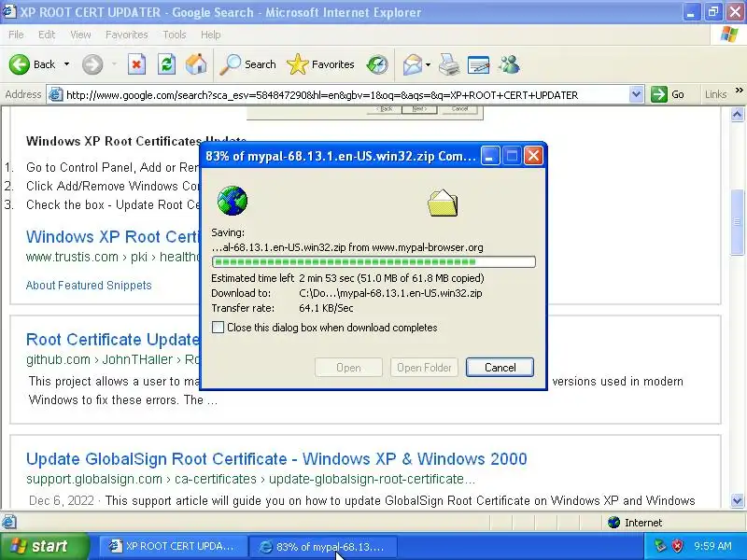
Task: Go back with the green Back arrow
Action: pos(32,64)
